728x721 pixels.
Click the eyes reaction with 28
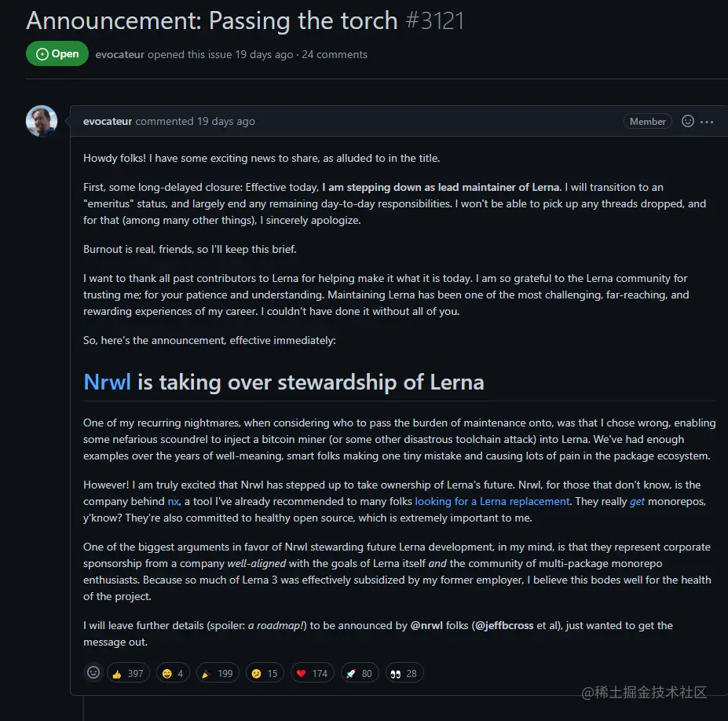click(404, 673)
